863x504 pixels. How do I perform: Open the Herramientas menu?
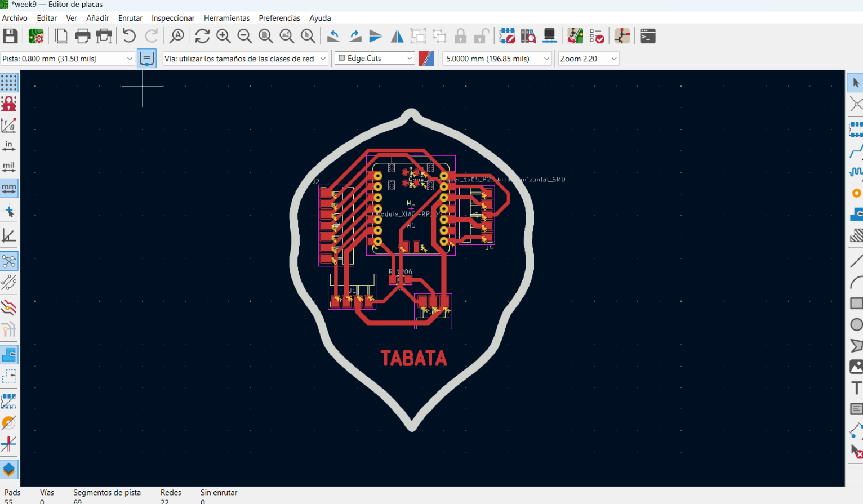pyautogui.click(x=226, y=18)
